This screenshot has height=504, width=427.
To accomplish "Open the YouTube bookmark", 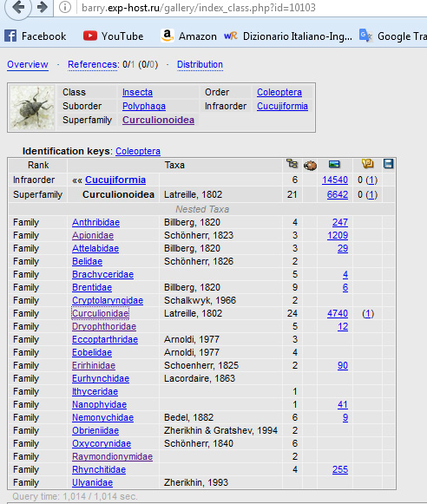I will 113,36.
